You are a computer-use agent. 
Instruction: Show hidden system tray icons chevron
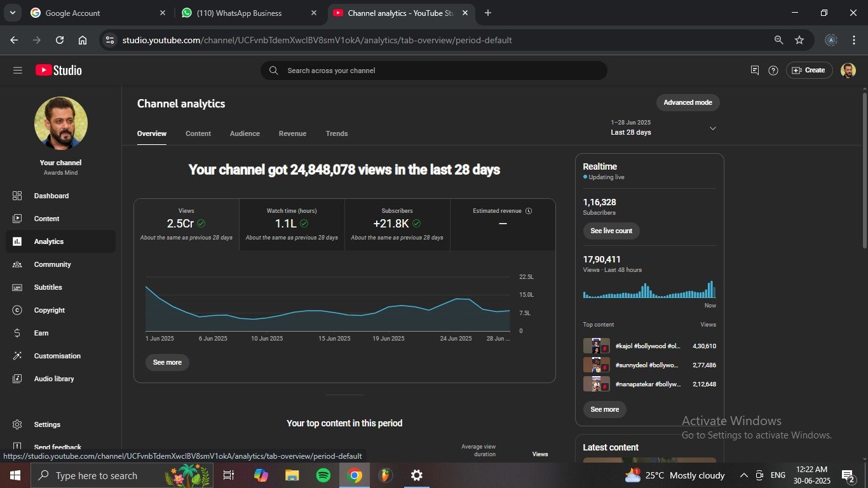click(x=743, y=475)
